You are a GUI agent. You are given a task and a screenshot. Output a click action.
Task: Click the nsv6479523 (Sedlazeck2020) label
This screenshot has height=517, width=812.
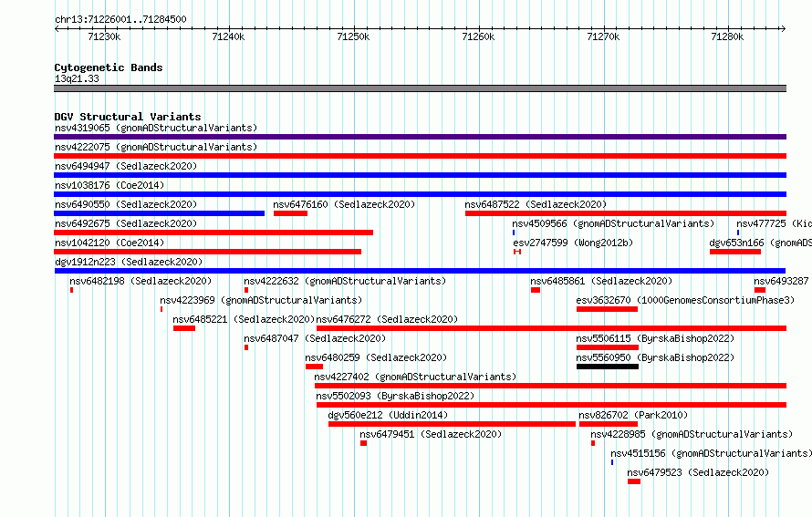698,472
